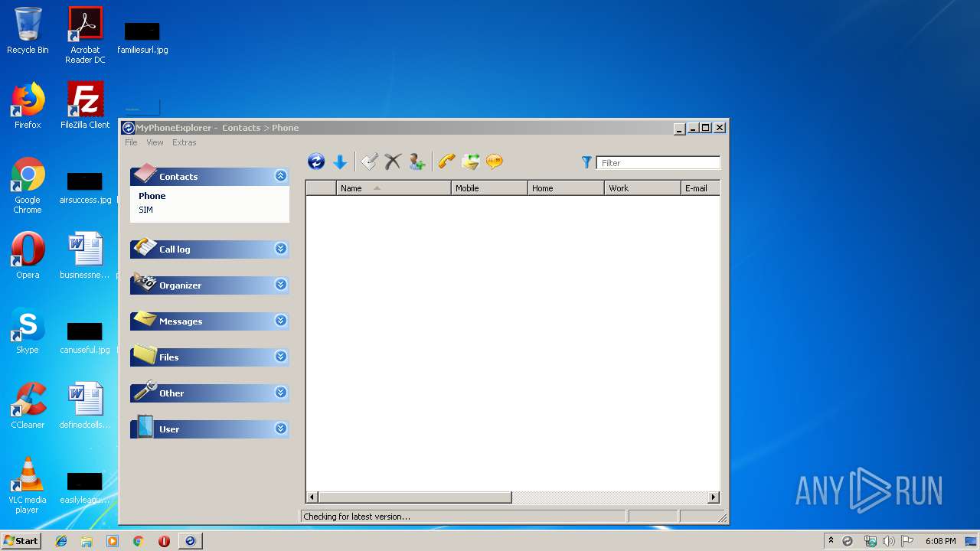Click the Messages envelope sidebar icon
This screenshot has width=980, height=551.
click(145, 318)
